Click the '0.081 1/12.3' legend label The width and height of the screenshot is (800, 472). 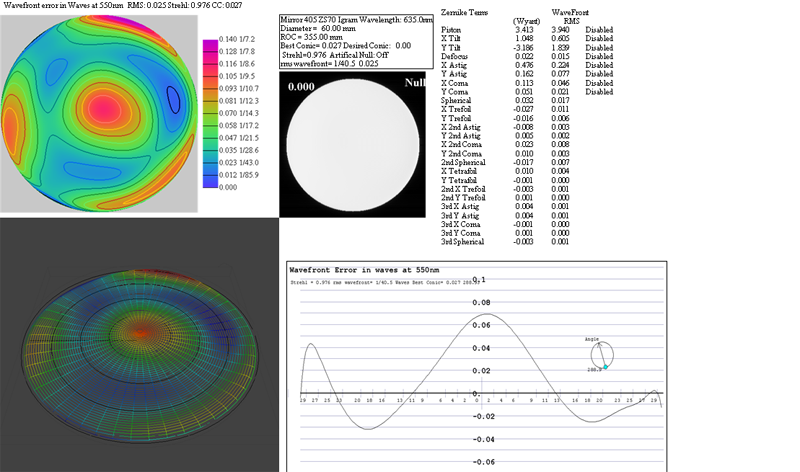pyautogui.click(x=239, y=101)
